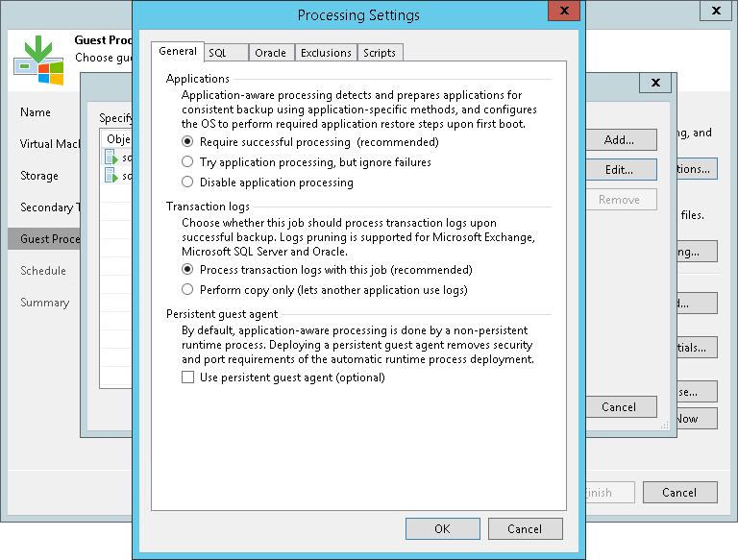The image size is (738, 560).
Task: Click the Remove button in middle dialog
Action: click(620, 200)
